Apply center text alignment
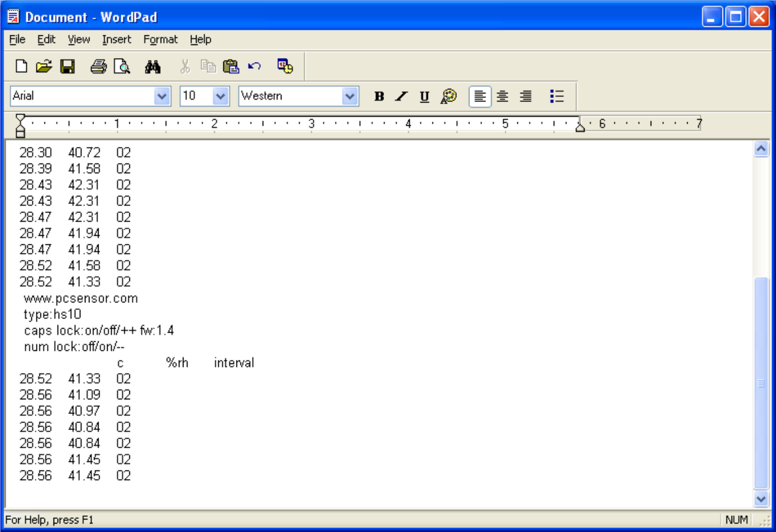776x532 pixels. 503,96
